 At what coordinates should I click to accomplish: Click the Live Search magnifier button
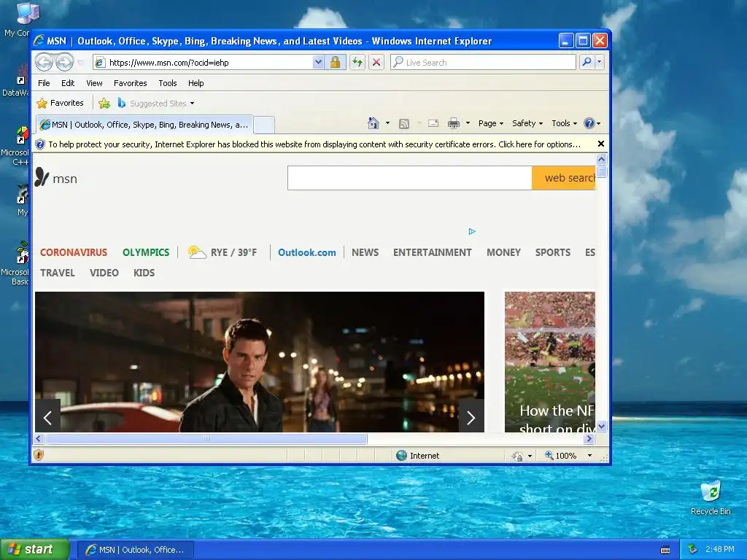click(x=587, y=62)
